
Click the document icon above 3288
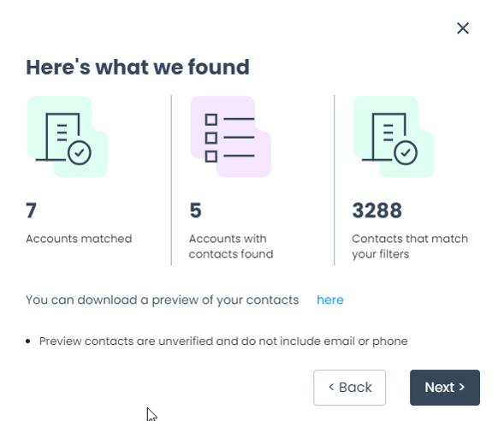(394, 136)
